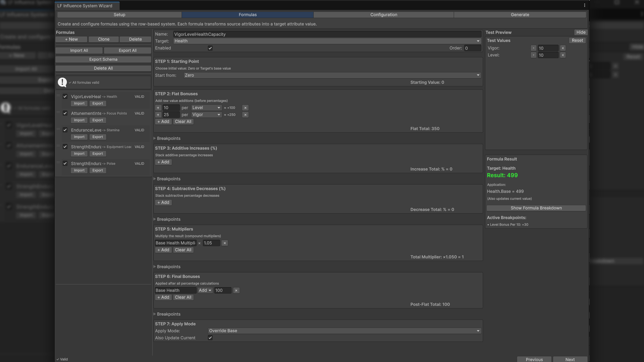644x362 pixels.
Task: Click the Export Schema button
Action: pos(103,59)
